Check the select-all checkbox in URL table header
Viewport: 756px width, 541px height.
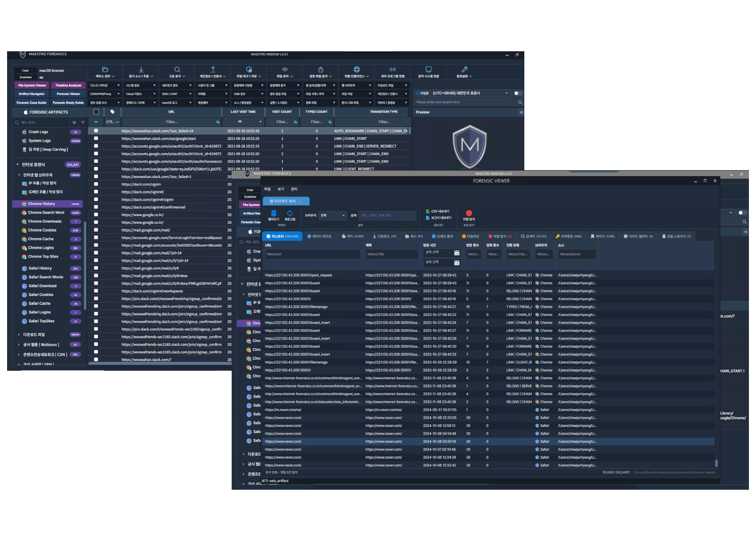click(x=96, y=112)
